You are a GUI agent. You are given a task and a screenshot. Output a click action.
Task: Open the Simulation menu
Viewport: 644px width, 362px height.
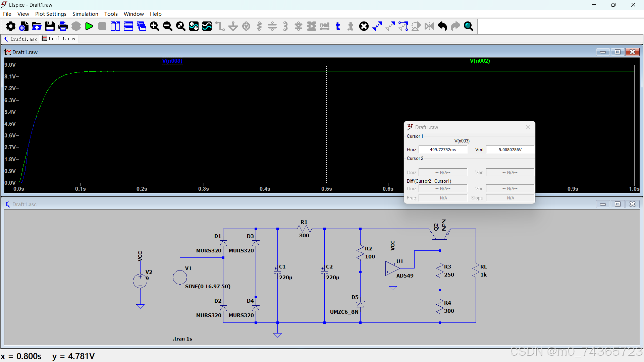click(x=85, y=14)
